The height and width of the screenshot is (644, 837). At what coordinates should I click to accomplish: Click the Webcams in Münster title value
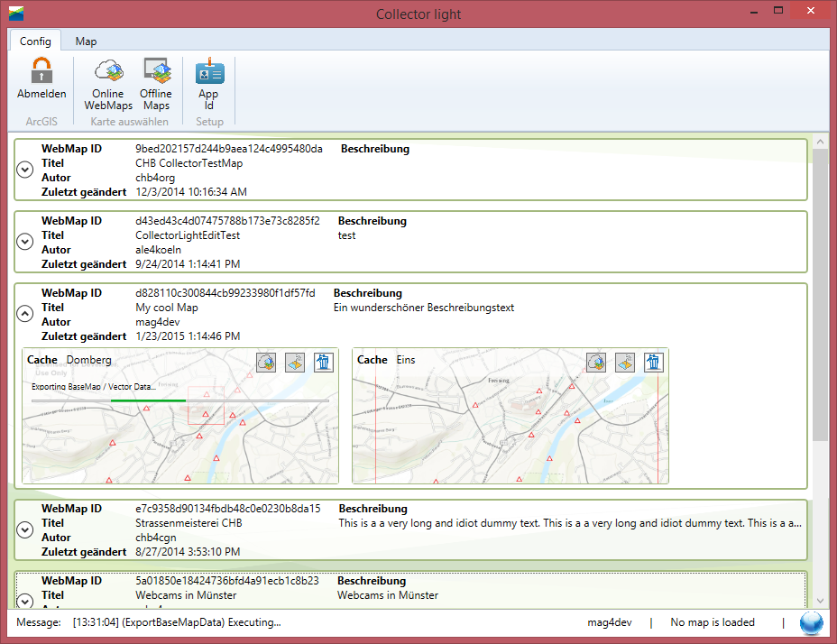point(186,595)
